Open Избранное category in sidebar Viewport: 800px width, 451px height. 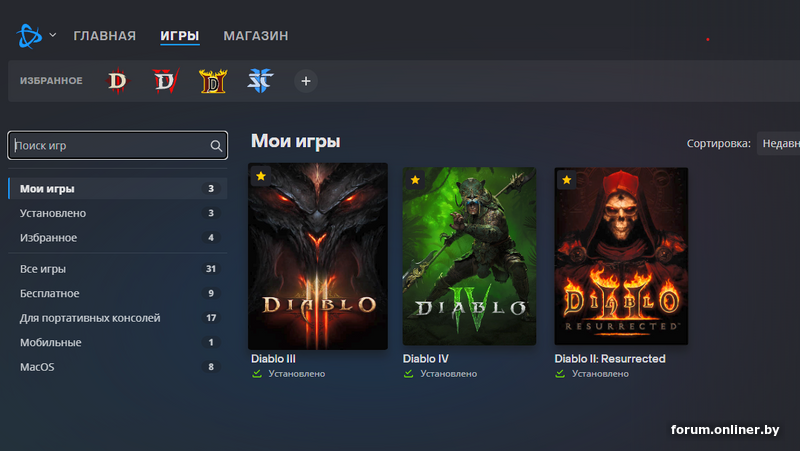pyautogui.click(x=118, y=237)
